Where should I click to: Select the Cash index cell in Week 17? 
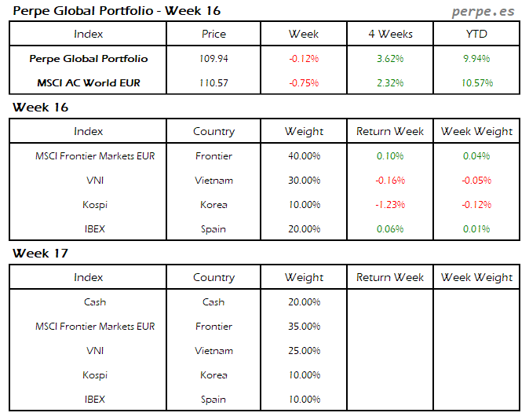[x=95, y=302]
